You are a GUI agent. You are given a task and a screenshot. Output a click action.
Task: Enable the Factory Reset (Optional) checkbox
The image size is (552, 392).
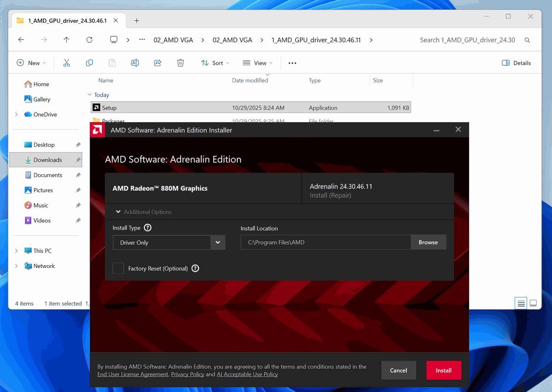point(118,268)
